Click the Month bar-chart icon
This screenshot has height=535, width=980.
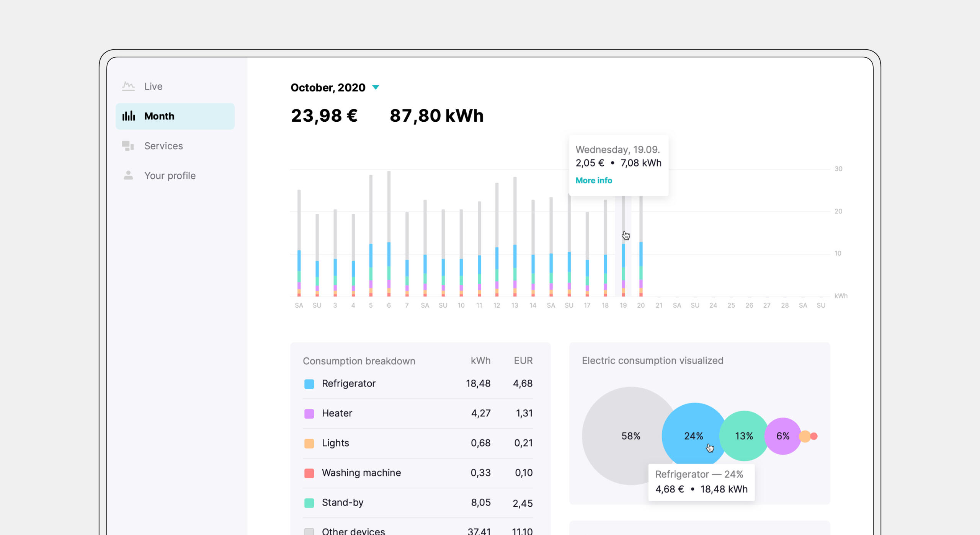pyautogui.click(x=129, y=116)
